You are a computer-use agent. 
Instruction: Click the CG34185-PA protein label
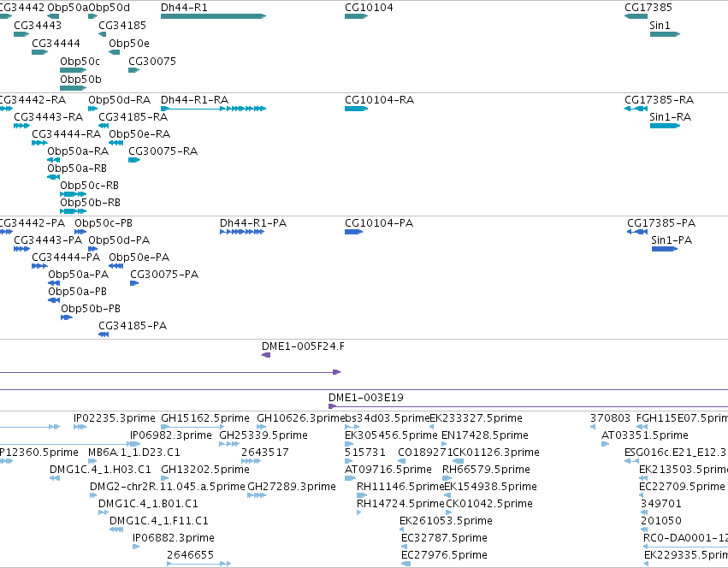click(x=133, y=327)
